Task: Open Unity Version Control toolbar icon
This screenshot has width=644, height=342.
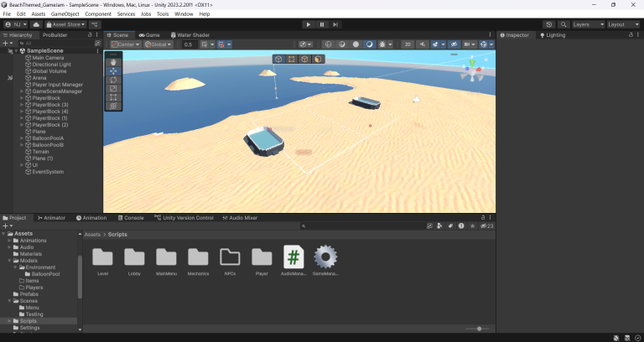Action: 95,24
